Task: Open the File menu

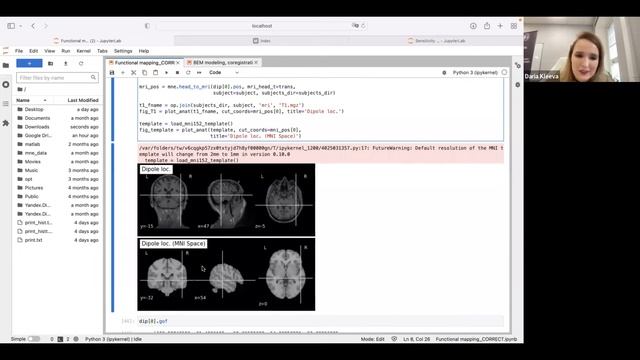Action: point(19,51)
